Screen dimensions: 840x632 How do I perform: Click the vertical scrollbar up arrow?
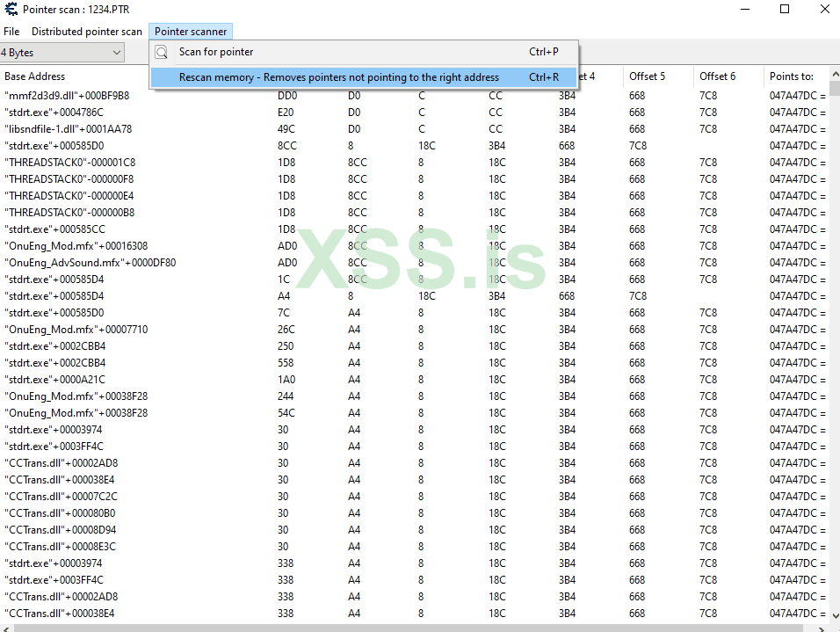coord(835,74)
